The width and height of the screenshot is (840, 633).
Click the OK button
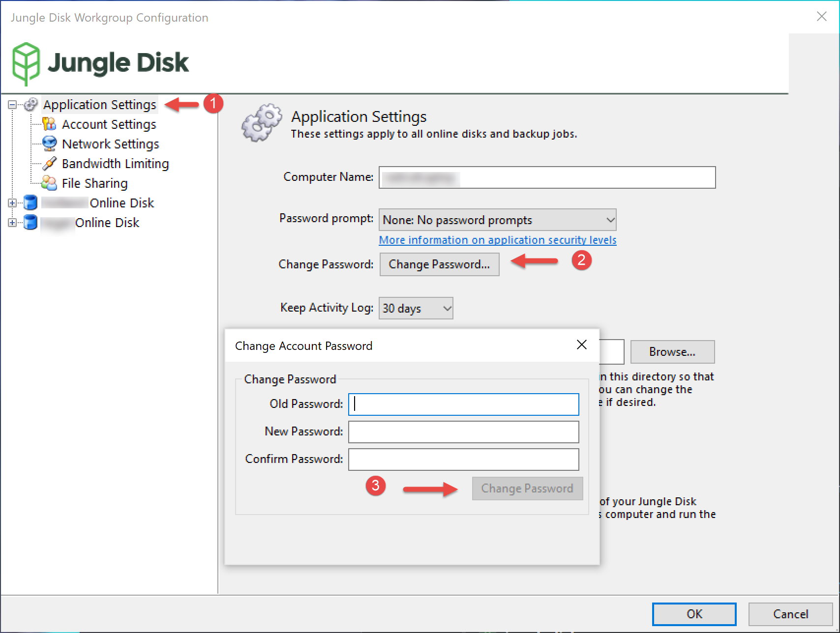click(x=694, y=614)
